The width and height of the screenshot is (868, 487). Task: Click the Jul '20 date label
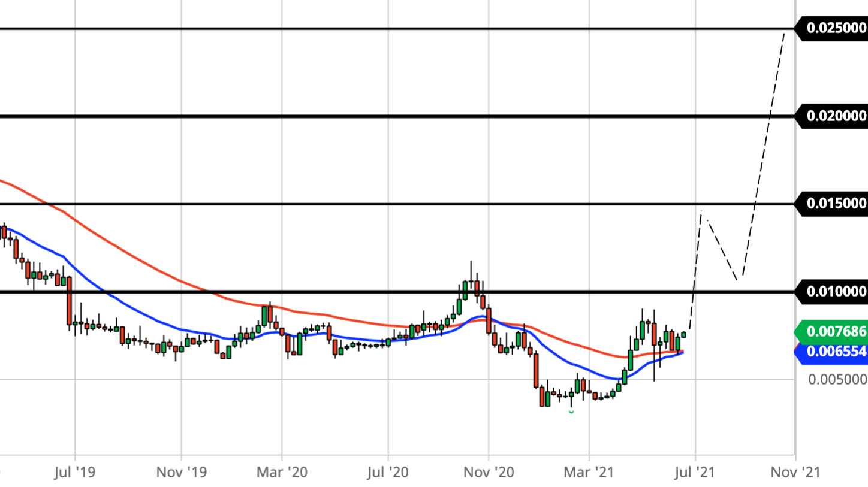point(388,473)
